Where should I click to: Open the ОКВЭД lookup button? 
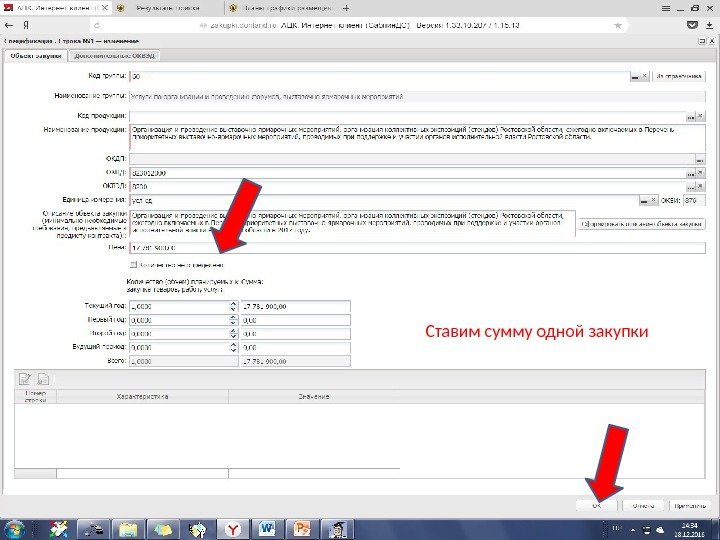pos(691,187)
